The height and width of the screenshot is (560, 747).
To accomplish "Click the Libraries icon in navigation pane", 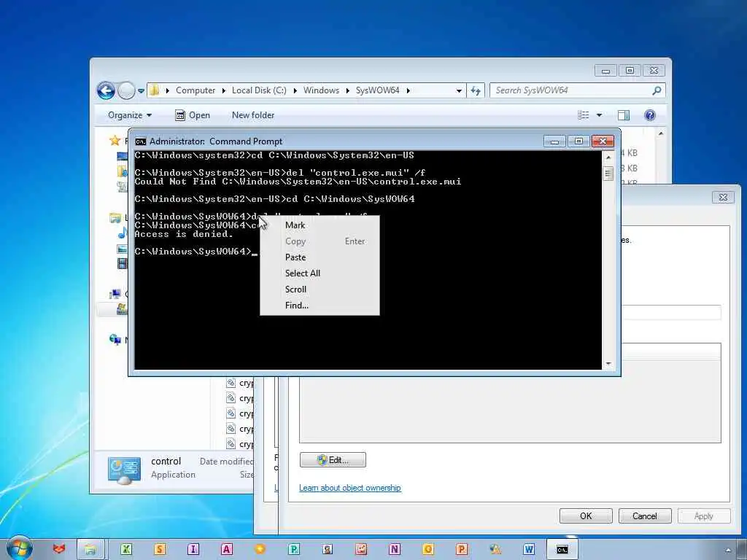I will click(x=115, y=218).
